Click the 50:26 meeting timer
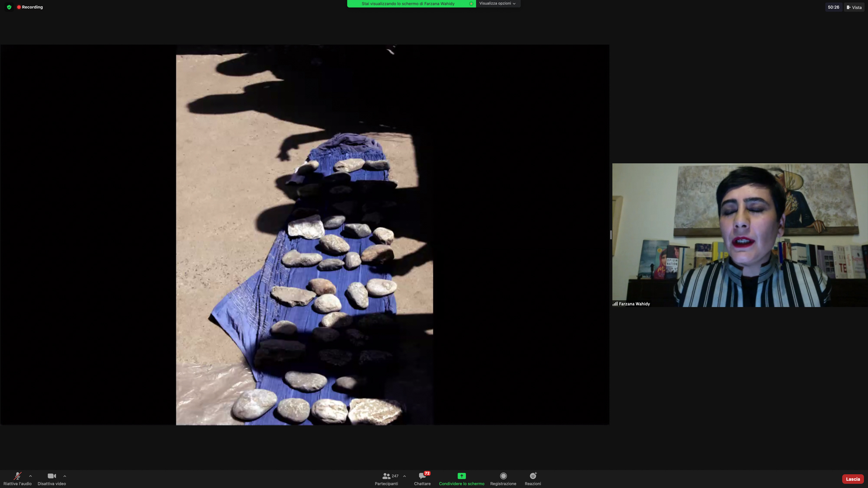 click(833, 7)
